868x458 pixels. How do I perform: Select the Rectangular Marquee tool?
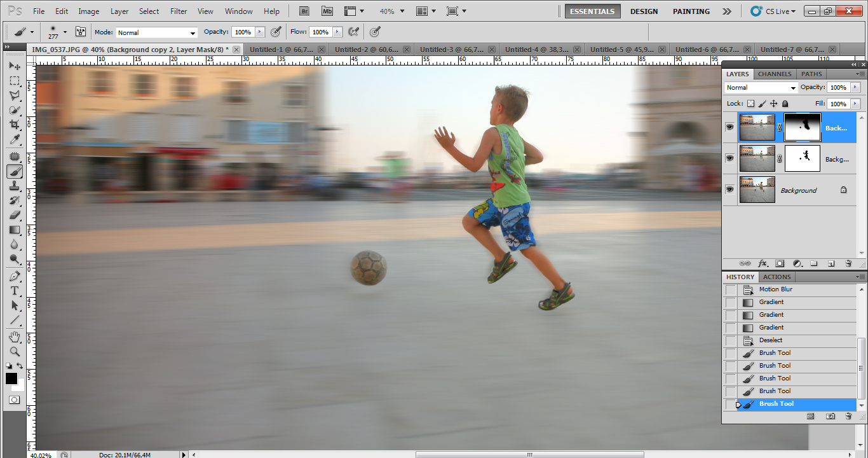tap(14, 81)
